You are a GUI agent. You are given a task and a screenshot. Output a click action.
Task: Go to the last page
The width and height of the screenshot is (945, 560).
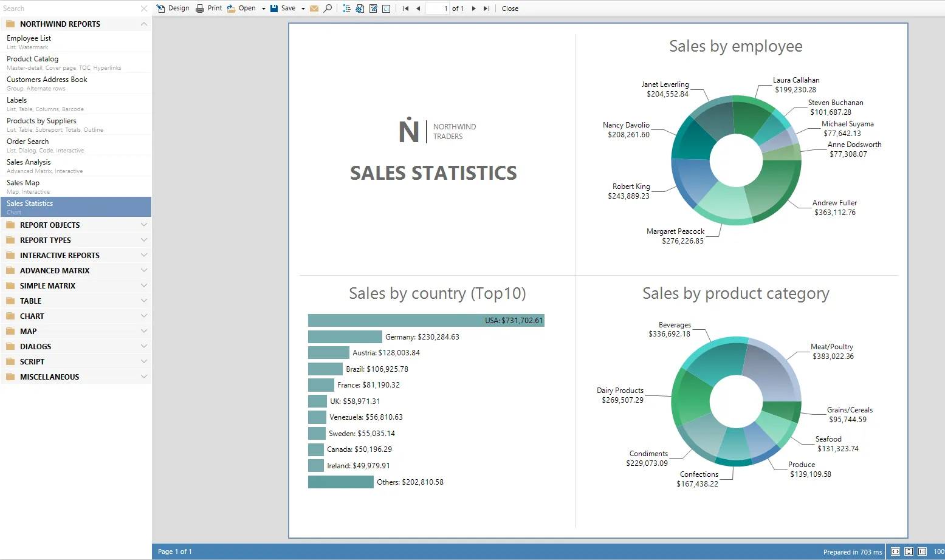486,9
